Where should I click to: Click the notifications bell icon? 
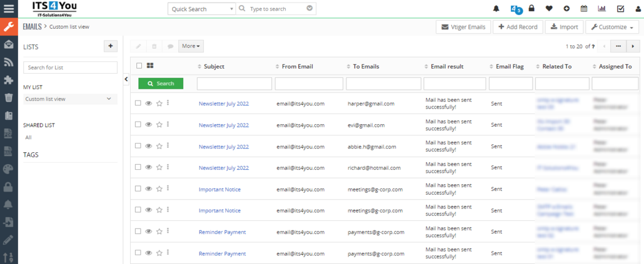(496, 9)
